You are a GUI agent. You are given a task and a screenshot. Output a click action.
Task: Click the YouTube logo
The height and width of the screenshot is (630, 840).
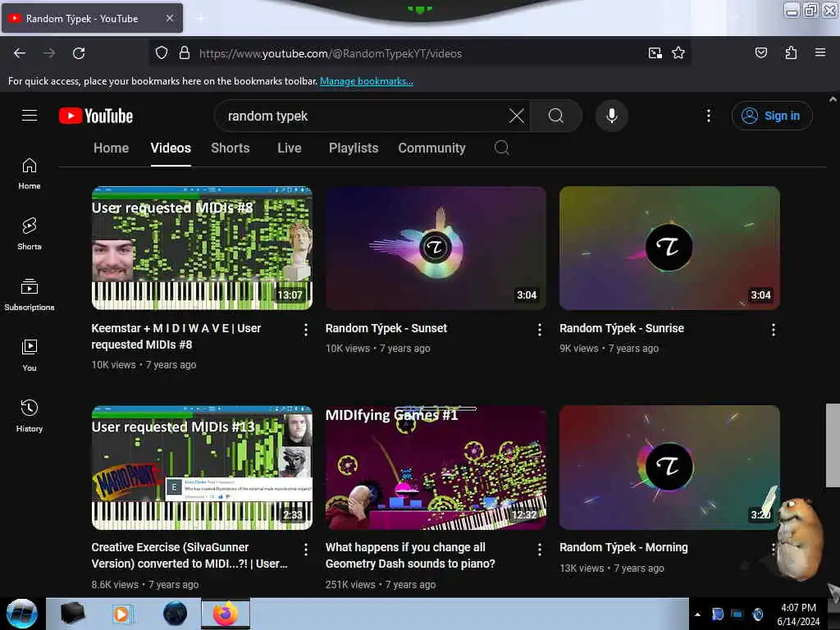tap(96, 116)
